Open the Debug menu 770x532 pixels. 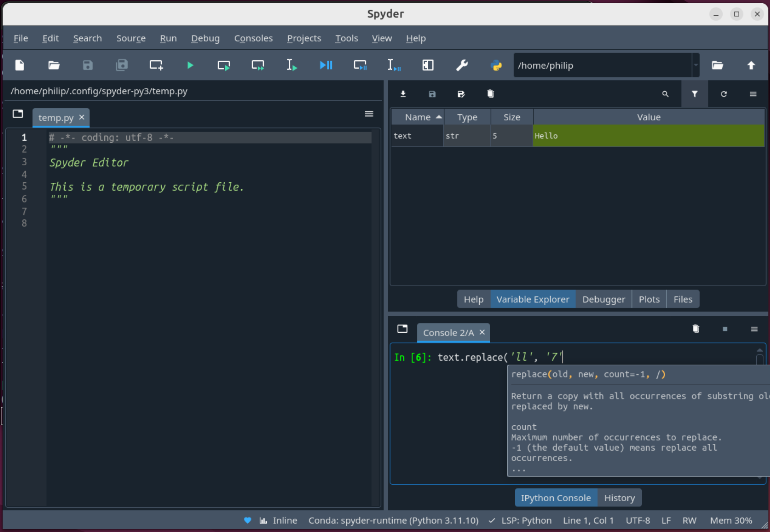205,38
